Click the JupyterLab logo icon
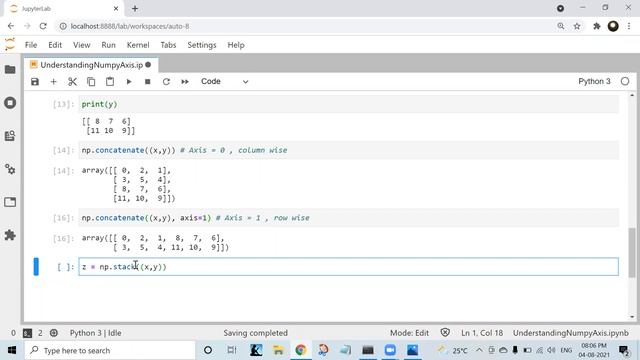 pyautogui.click(x=9, y=44)
